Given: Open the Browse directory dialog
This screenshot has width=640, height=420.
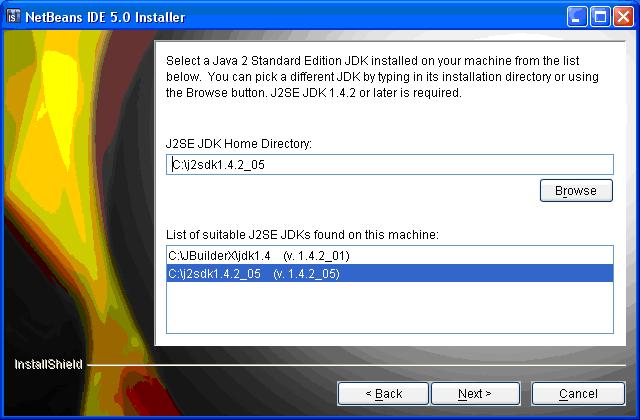Looking at the screenshot, I should pyautogui.click(x=576, y=191).
